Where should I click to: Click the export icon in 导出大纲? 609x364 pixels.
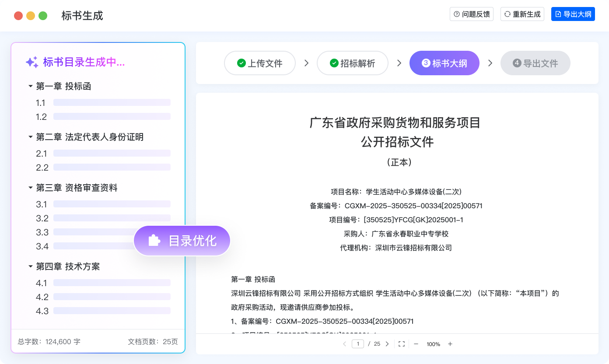558,14
